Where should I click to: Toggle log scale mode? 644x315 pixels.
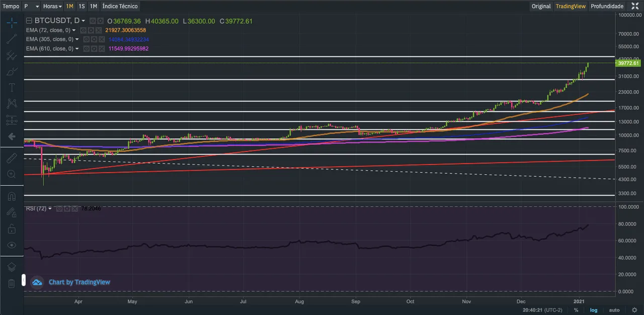click(x=594, y=310)
